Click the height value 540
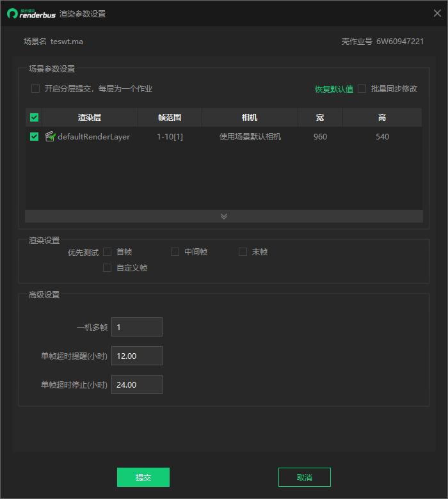This screenshot has height=499, width=448. point(382,136)
